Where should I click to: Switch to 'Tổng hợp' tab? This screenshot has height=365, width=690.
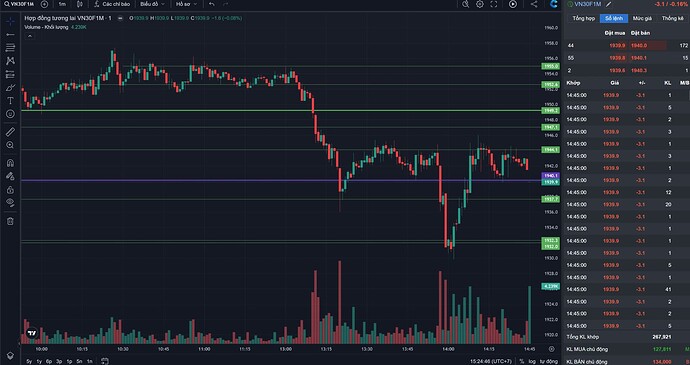pos(584,18)
